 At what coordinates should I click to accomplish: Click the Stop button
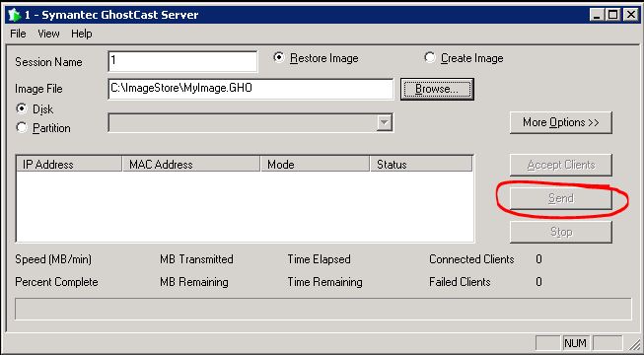pyautogui.click(x=561, y=232)
